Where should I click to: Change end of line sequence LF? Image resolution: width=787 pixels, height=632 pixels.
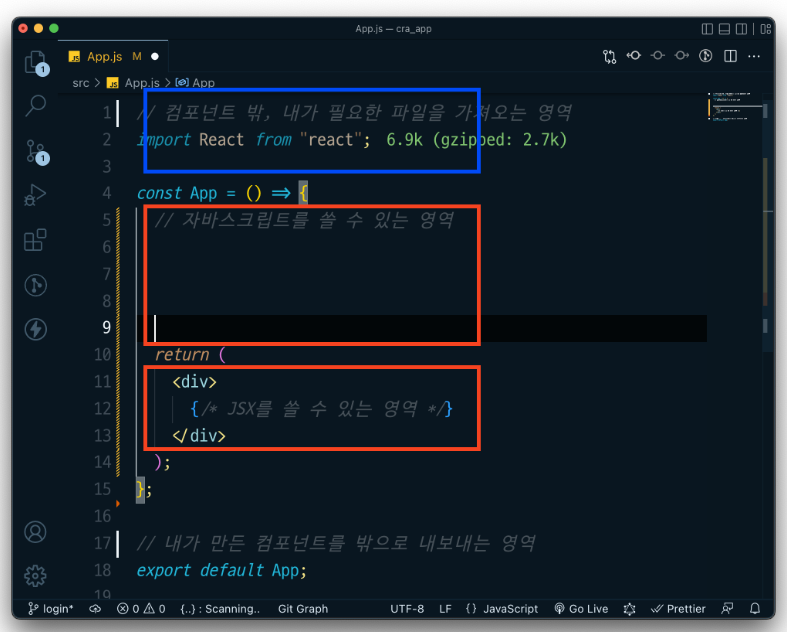click(x=445, y=609)
